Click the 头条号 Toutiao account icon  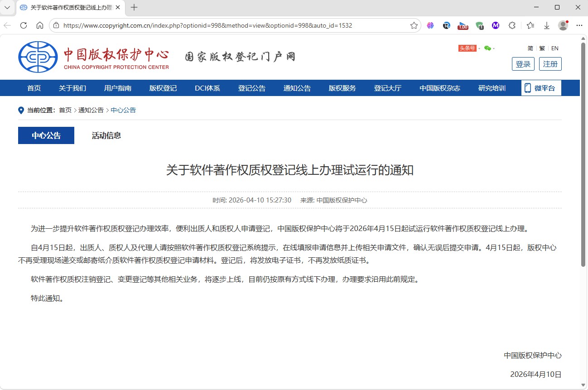click(x=468, y=48)
